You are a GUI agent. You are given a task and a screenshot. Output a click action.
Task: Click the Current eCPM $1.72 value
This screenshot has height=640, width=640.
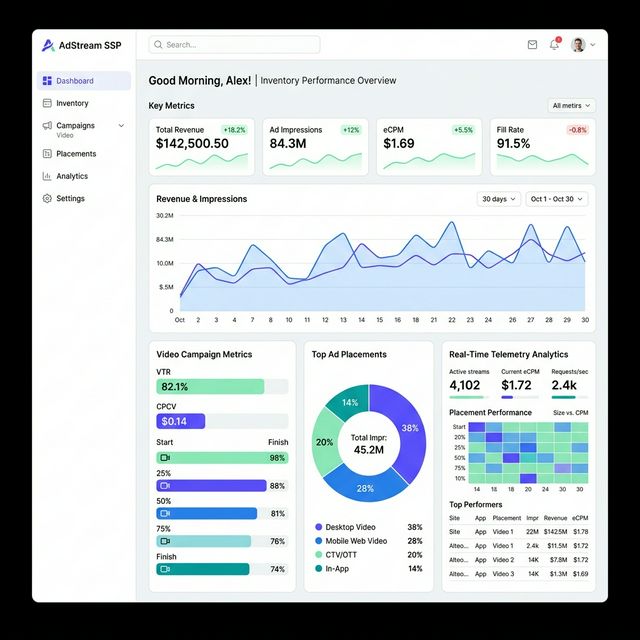516,385
